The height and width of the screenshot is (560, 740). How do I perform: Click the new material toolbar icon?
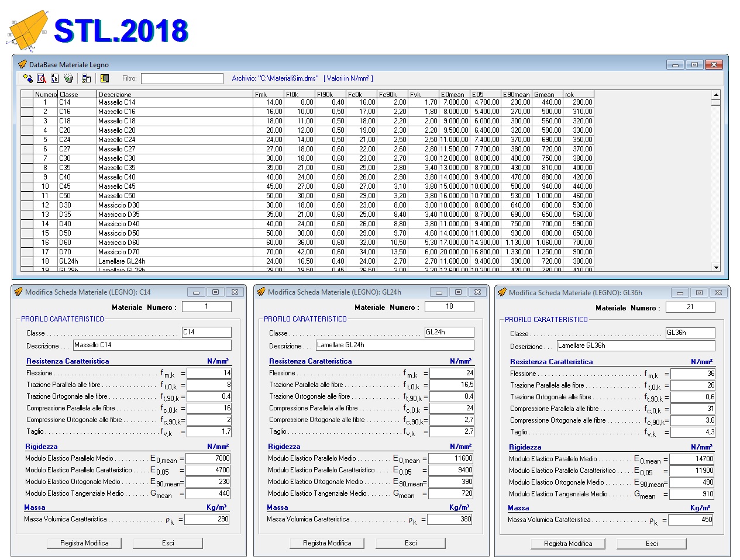27,78
